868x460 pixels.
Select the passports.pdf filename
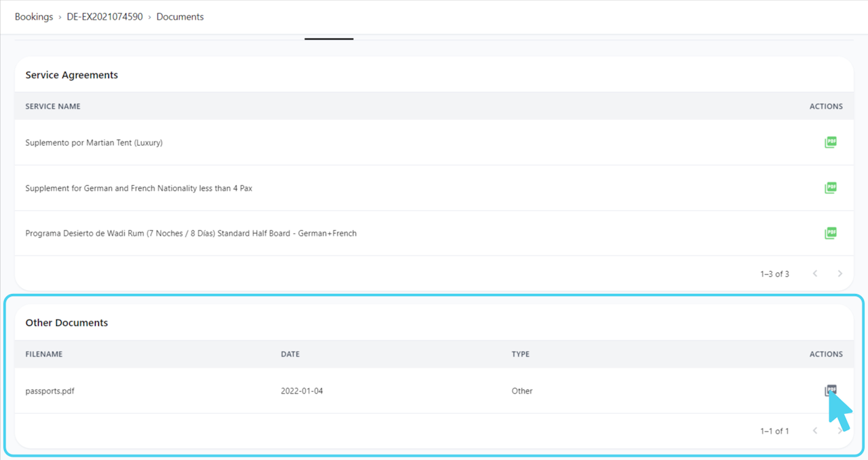click(50, 391)
